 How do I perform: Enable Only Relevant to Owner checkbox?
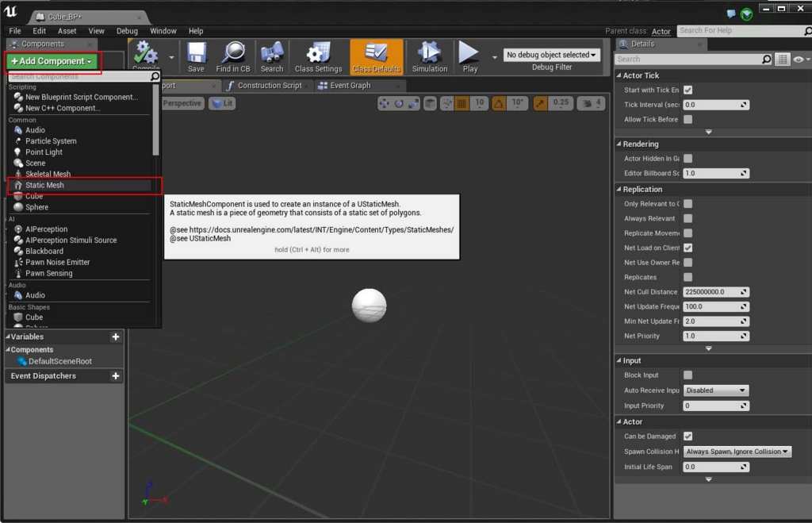click(x=688, y=204)
